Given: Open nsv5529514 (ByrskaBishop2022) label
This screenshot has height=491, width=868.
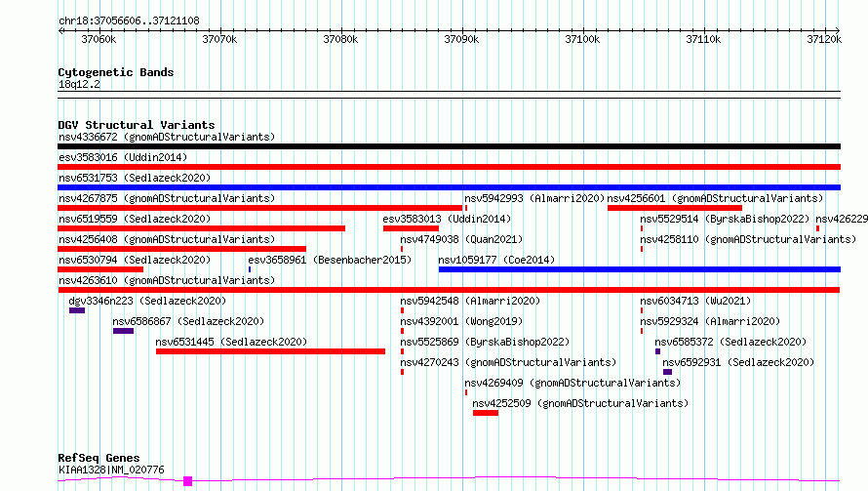Looking at the screenshot, I should point(725,219).
